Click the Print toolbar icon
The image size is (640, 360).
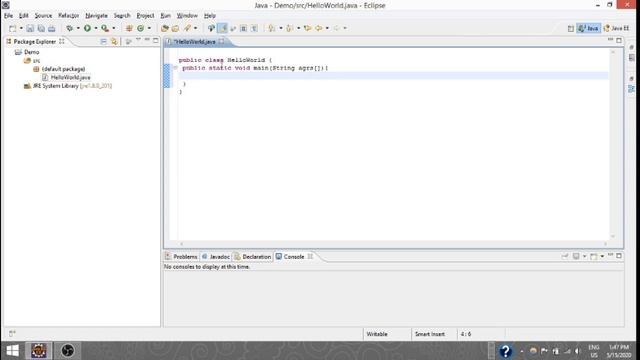(52, 28)
